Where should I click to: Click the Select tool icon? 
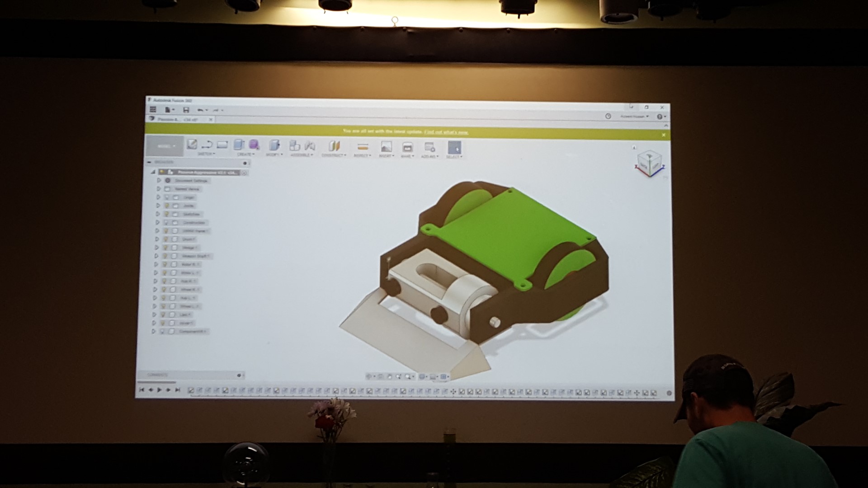[454, 147]
